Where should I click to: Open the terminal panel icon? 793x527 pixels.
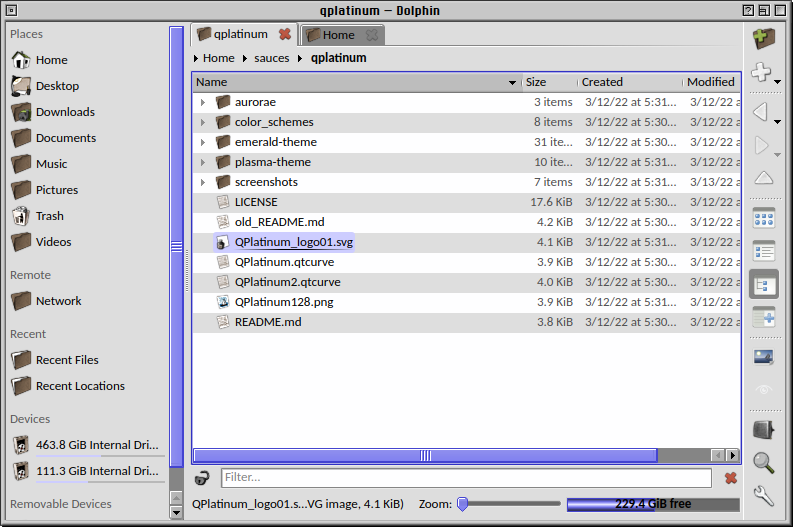(764, 430)
